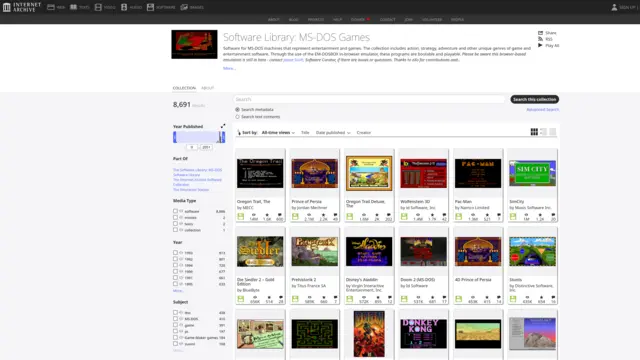Click the floppy icon on Die Siedler 2 card
The image size is (640, 360).
coord(241,299)
